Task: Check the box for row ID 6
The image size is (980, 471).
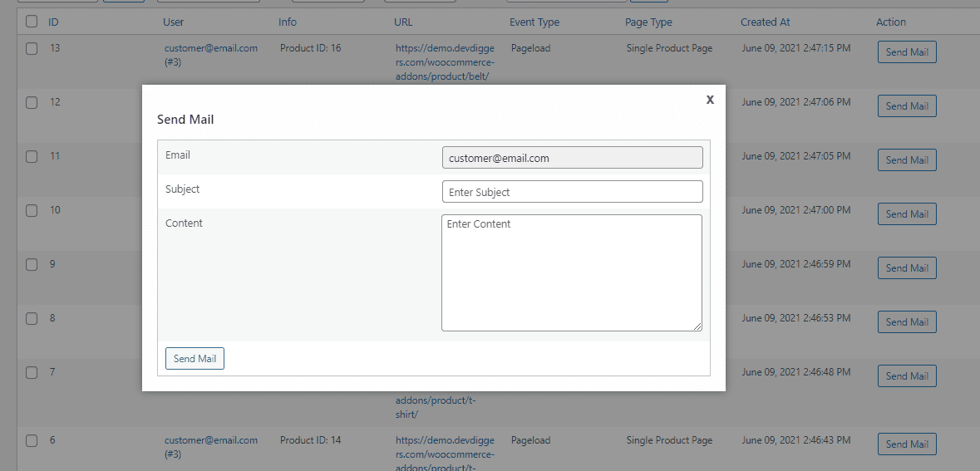Action: pyautogui.click(x=32, y=440)
